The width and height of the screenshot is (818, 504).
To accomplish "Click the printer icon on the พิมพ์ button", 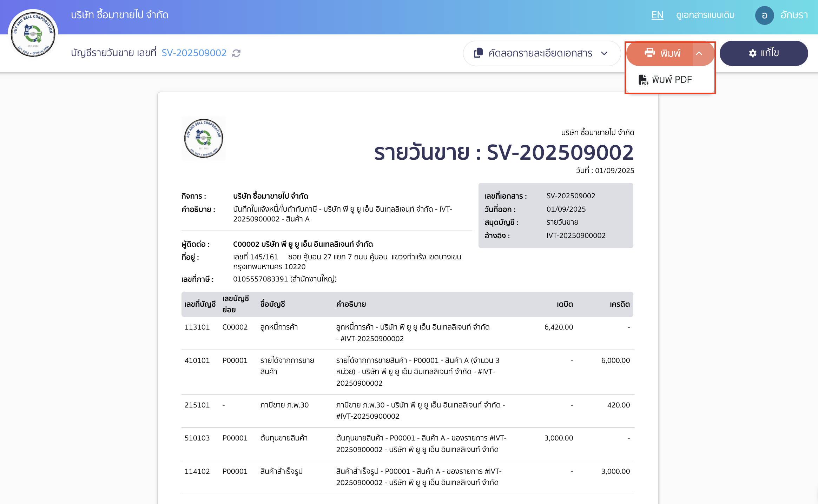I will pos(650,53).
